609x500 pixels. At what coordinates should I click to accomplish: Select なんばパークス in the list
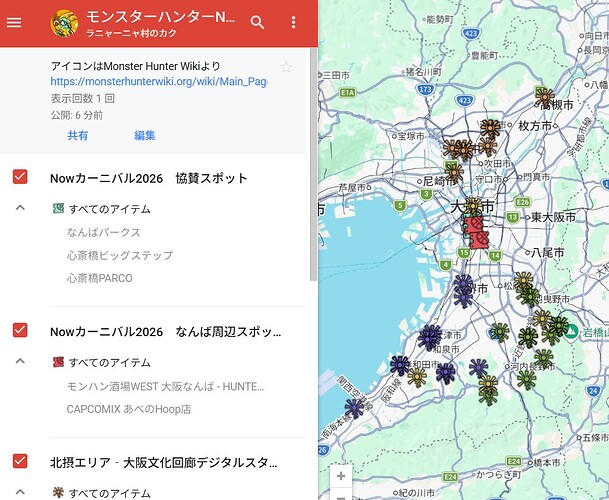(x=103, y=232)
